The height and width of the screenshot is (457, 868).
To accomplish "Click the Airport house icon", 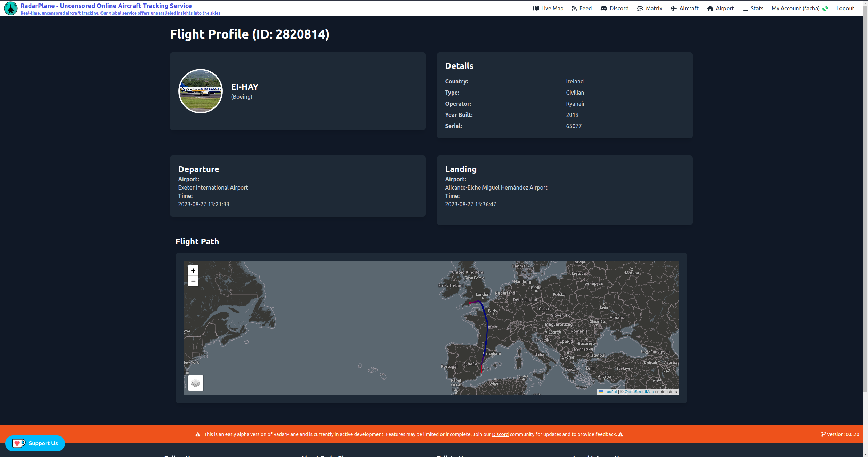I will pos(710,8).
